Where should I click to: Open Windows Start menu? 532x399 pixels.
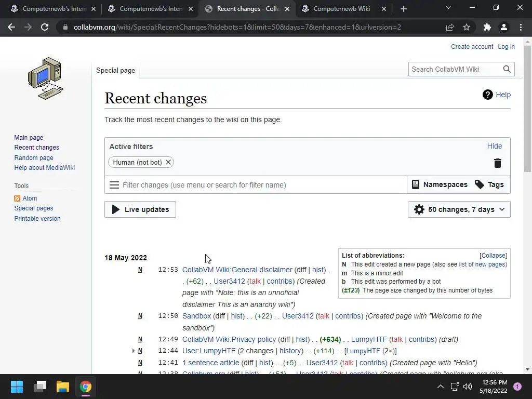coord(17,387)
